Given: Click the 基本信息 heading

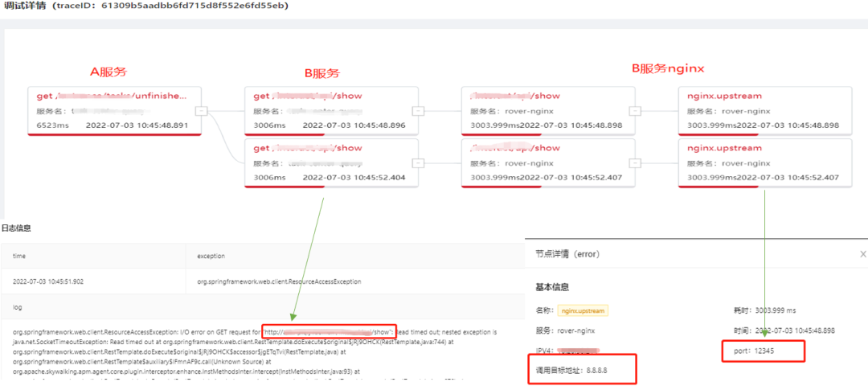Looking at the screenshot, I should (x=552, y=287).
